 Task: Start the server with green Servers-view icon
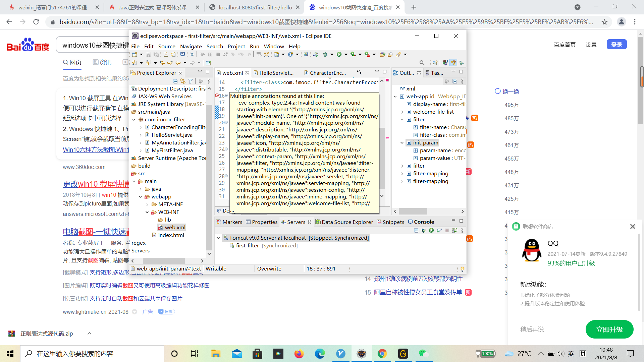point(431,230)
